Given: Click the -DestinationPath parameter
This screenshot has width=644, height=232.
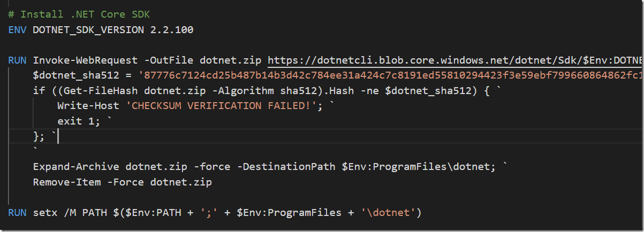Looking at the screenshot, I should (286, 167).
